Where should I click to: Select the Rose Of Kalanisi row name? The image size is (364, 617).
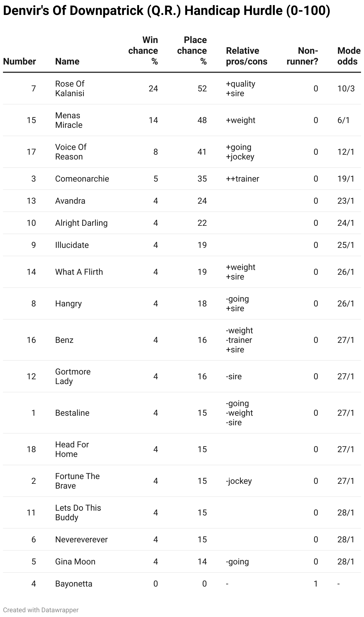[70, 88]
